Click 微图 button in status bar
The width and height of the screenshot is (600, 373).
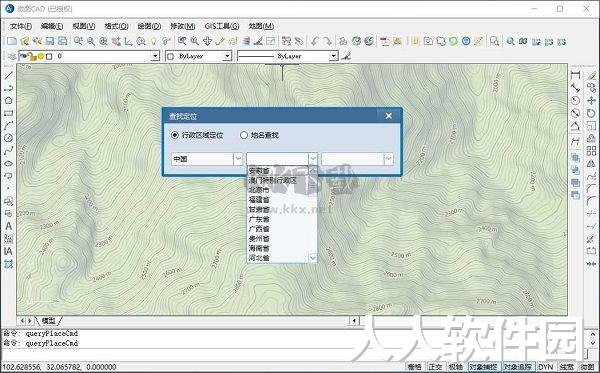pyautogui.click(x=587, y=367)
